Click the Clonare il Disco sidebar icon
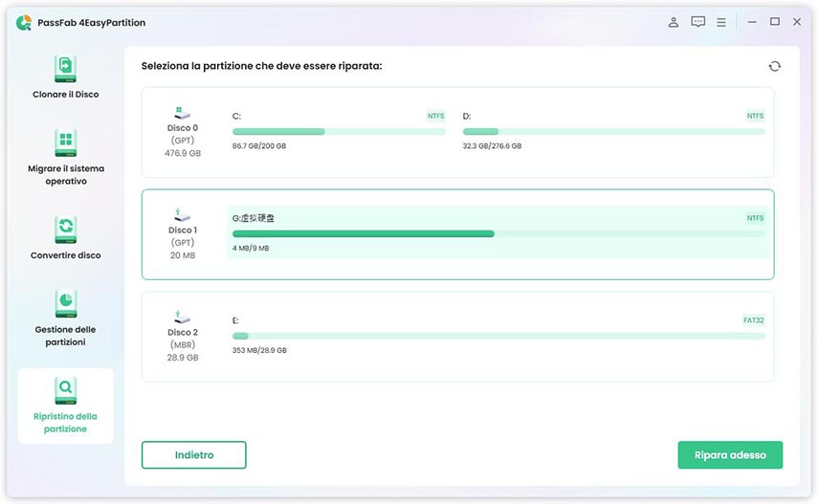This screenshot has height=504, width=818. click(x=65, y=69)
